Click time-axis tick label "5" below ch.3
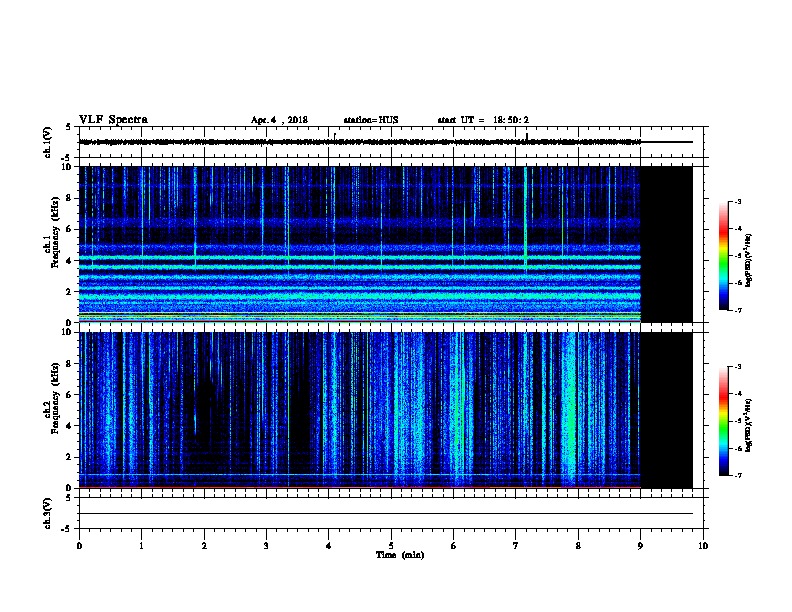 [x=391, y=546]
